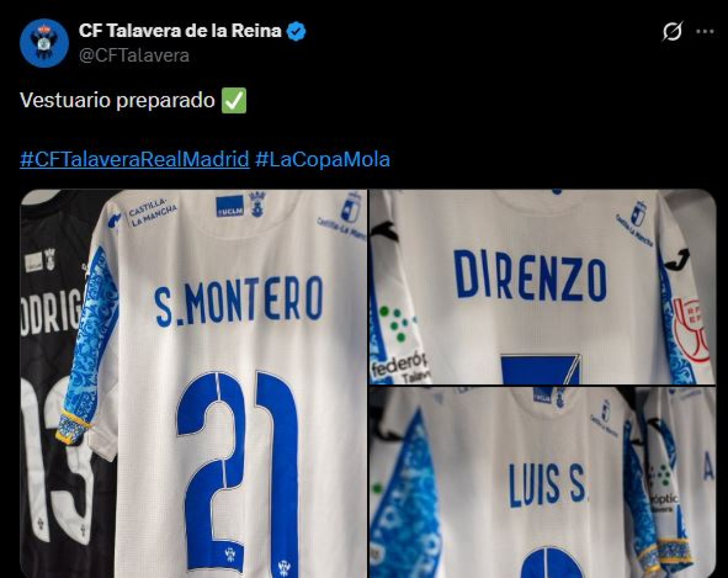
Task: Click the UCLM logo on Montero's collar
Action: (x=230, y=206)
